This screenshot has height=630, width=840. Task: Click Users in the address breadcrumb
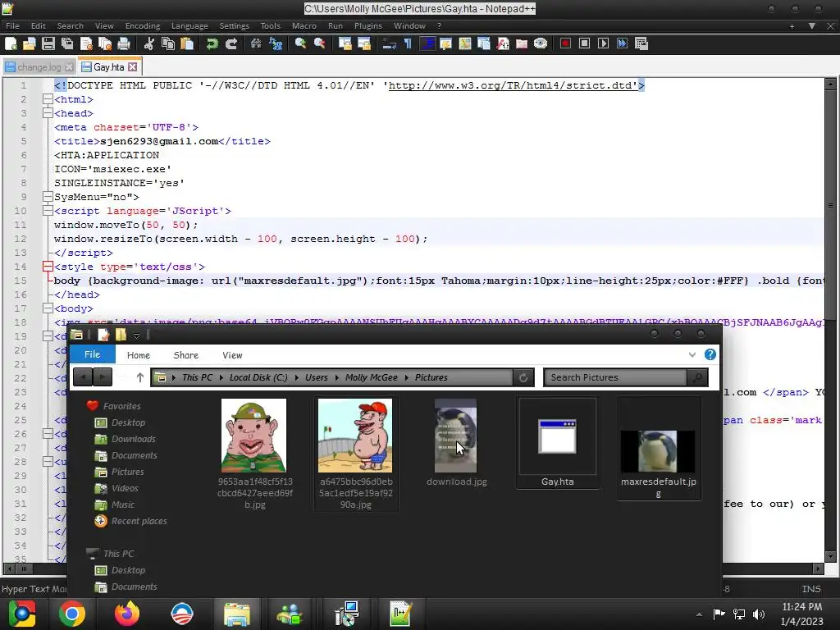click(316, 377)
